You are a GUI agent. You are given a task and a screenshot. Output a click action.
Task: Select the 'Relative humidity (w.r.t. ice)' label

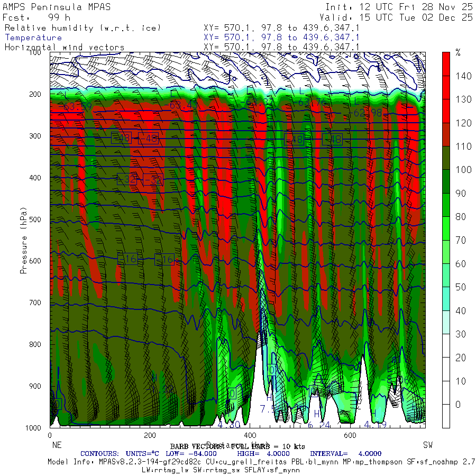pyautogui.click(x=83, y=28)
